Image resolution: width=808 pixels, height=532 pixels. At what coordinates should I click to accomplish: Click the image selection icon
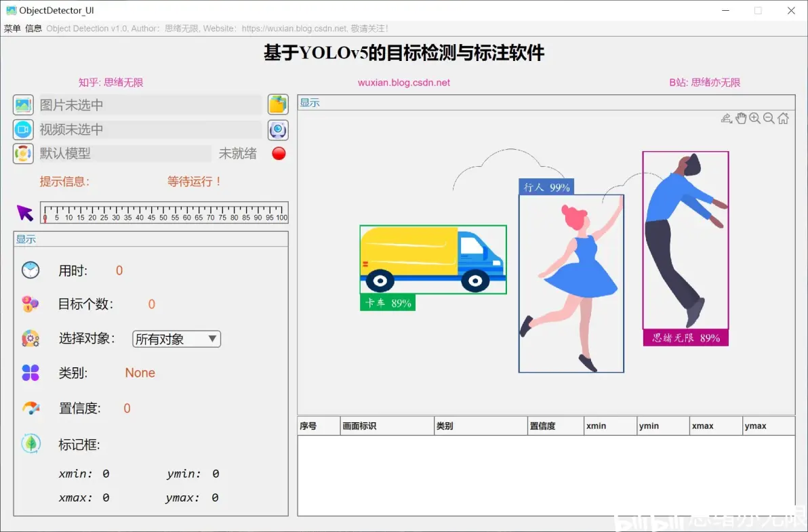[x=23, y=104]
